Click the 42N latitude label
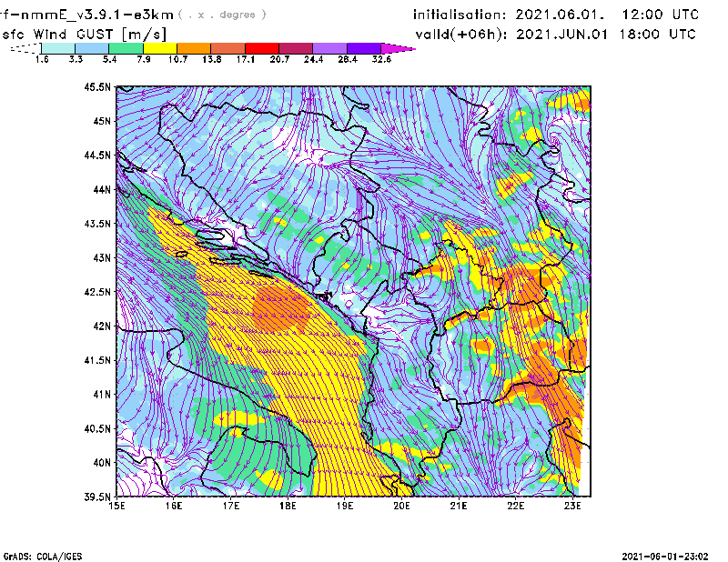 102,326
